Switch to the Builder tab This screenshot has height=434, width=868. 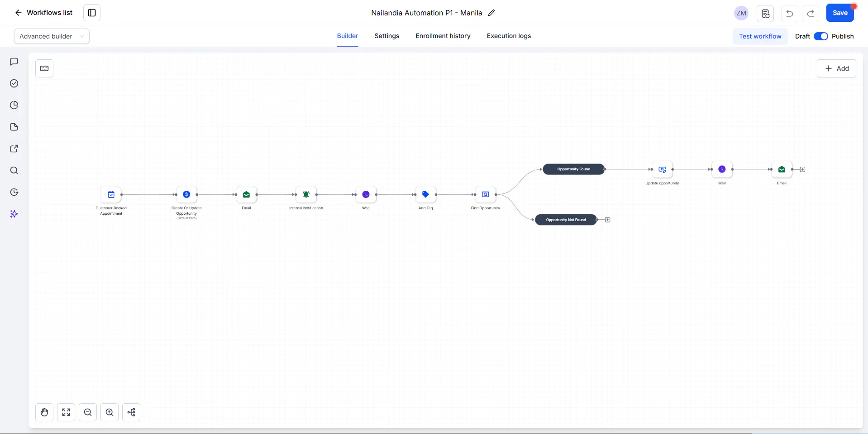click(348, 36)
